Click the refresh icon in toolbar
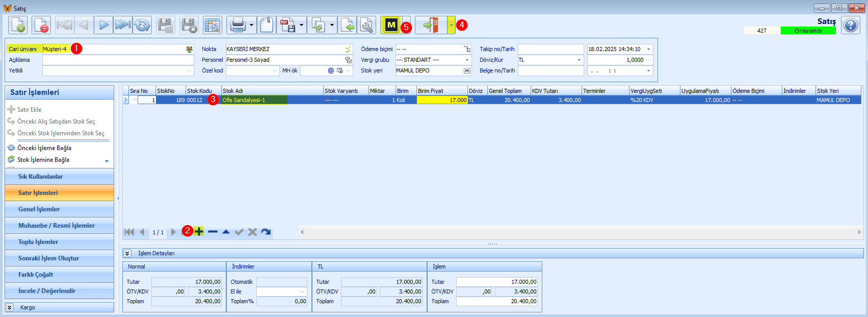 142,25
